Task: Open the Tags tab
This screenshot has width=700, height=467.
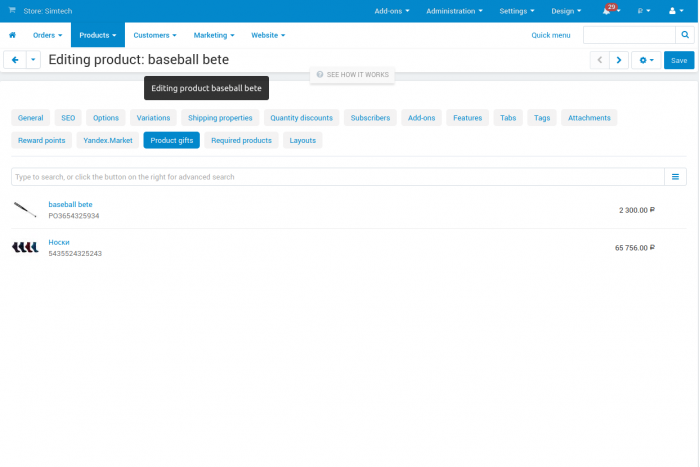Action: coord(542,118)
